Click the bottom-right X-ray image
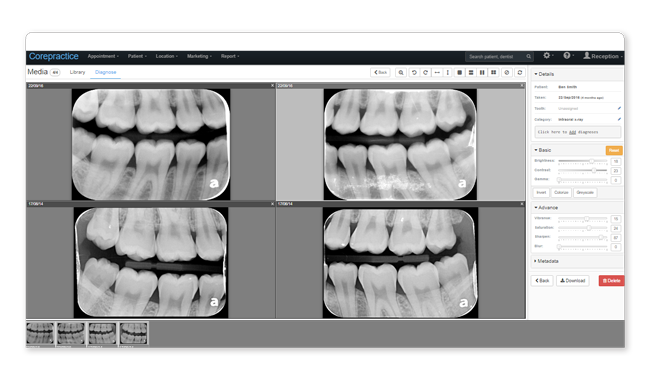The width and height of the screenshot is (650, 380). 400,263
